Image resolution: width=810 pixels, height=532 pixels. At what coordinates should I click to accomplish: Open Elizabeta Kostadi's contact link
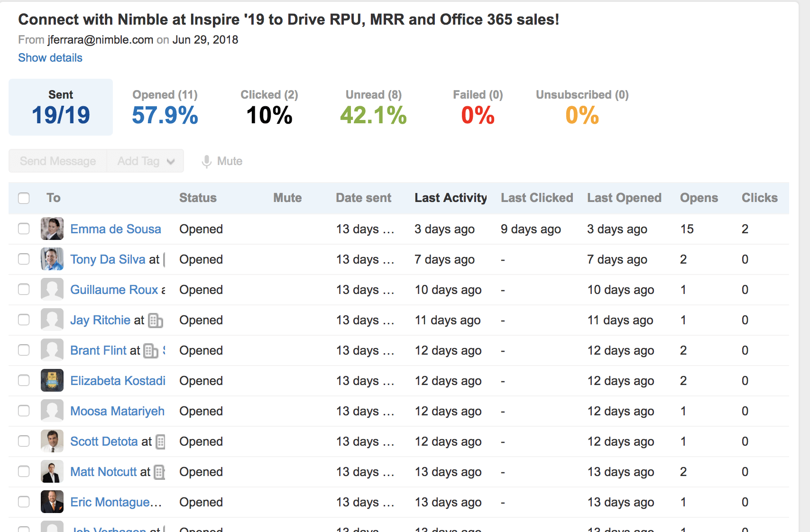click(x=118, y=381)
